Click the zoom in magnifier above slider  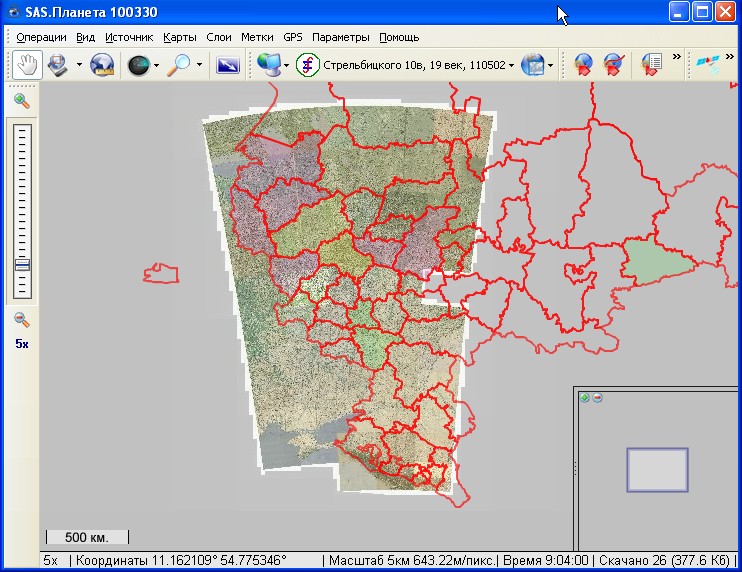point(22,101)
